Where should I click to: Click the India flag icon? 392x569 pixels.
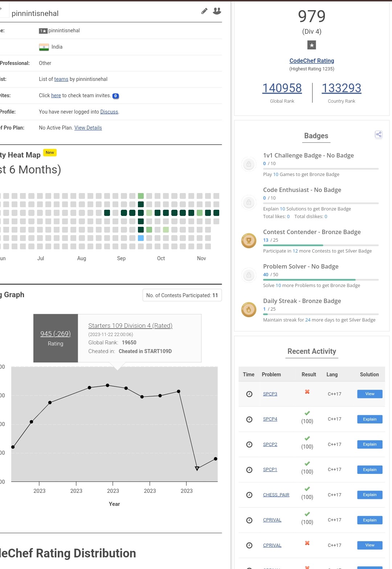44,47
